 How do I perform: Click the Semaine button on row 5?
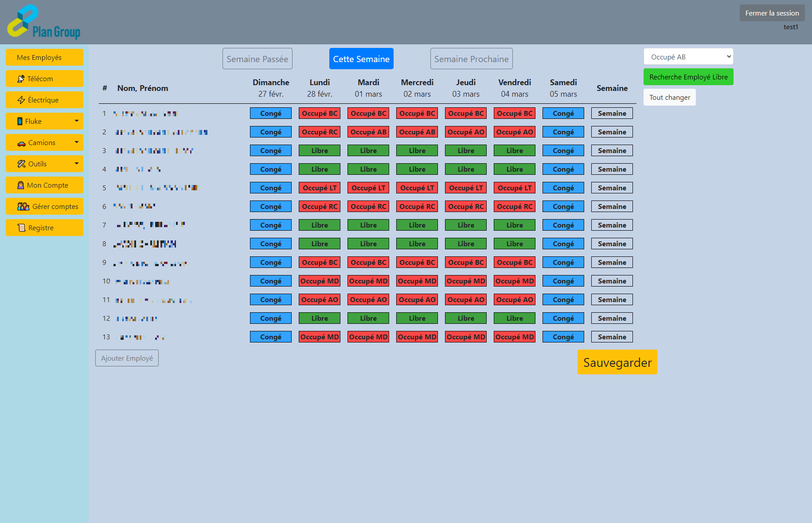pyautogui.click(x=612, y=188)
